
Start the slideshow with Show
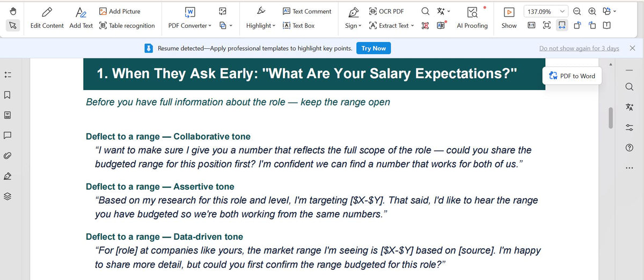509,18
